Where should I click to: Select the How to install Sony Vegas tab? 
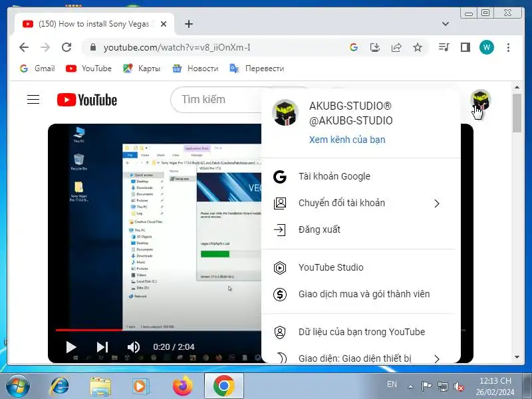pyautogui.click(x=94, y=24)
